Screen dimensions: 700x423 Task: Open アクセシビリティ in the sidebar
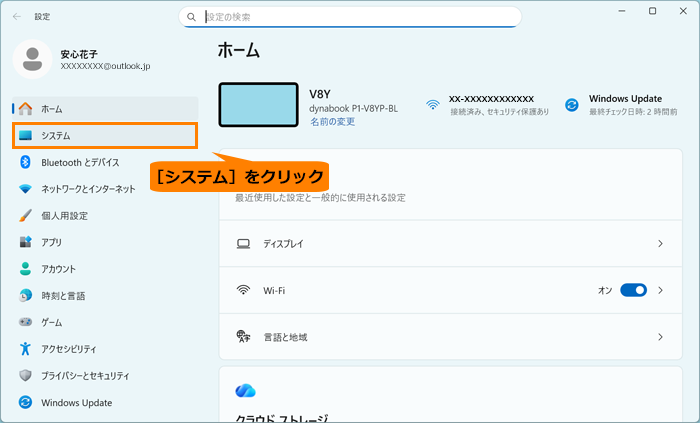(x=105, y=348)
